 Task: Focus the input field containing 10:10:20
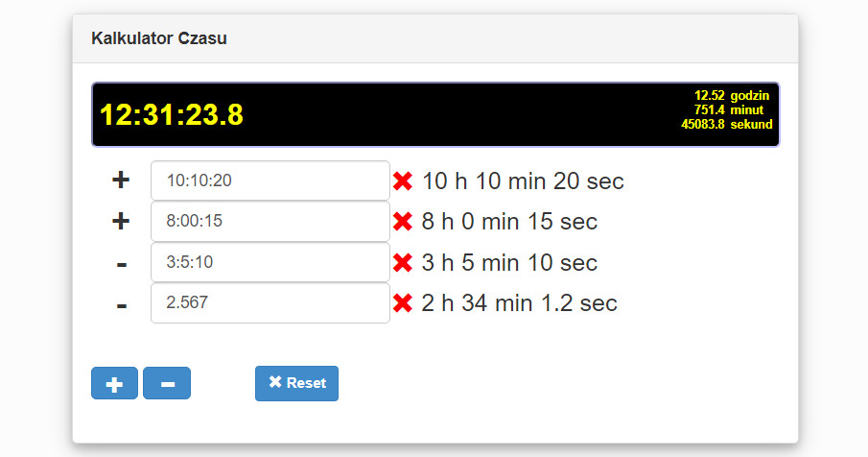(x=270, y=180)
